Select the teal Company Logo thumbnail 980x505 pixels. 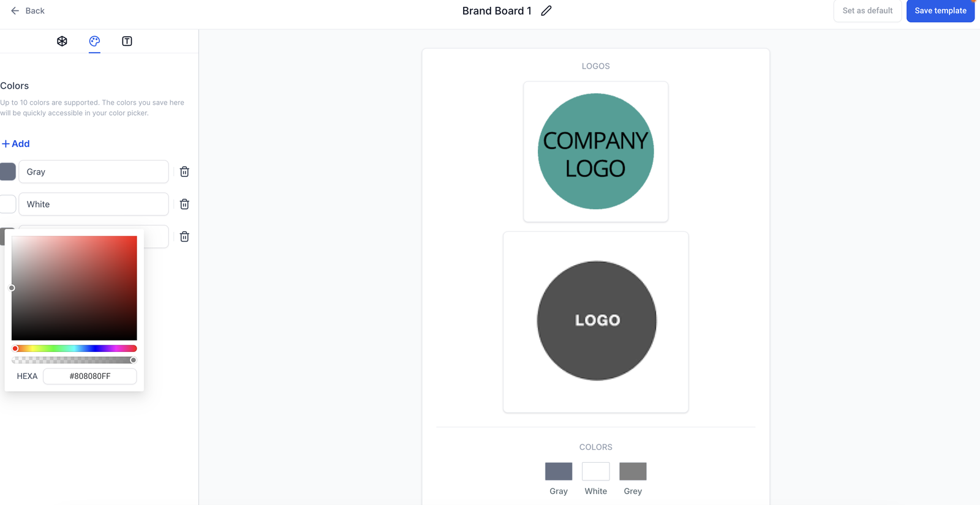click(x=595, y=152)
